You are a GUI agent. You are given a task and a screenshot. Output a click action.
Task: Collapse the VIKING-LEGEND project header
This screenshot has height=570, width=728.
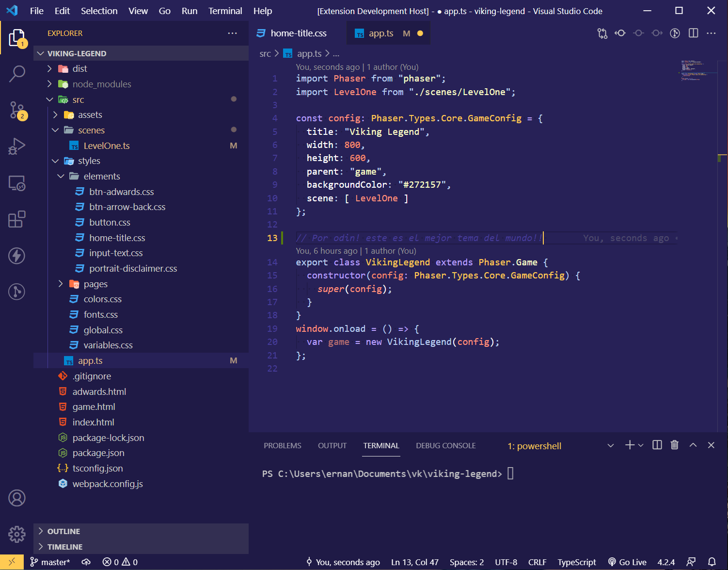[141, 53]
